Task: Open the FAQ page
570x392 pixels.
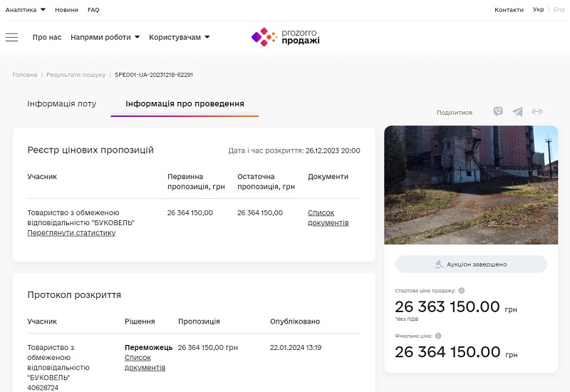Action: click(93, 10)
